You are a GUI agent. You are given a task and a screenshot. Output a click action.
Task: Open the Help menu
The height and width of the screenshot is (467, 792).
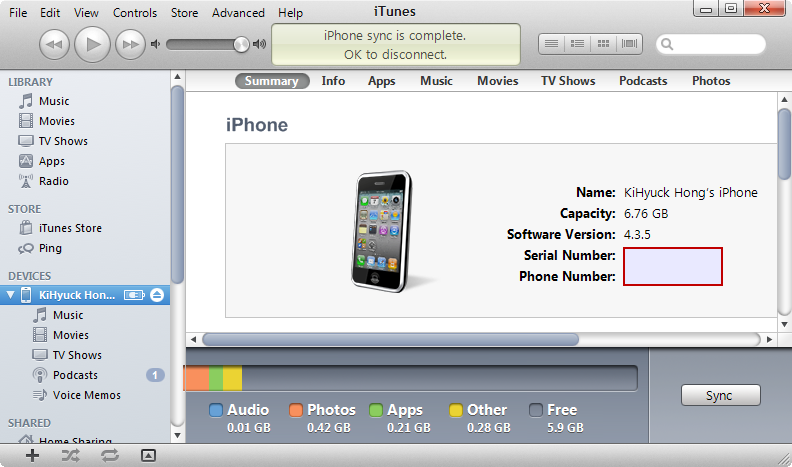point(290,13)
